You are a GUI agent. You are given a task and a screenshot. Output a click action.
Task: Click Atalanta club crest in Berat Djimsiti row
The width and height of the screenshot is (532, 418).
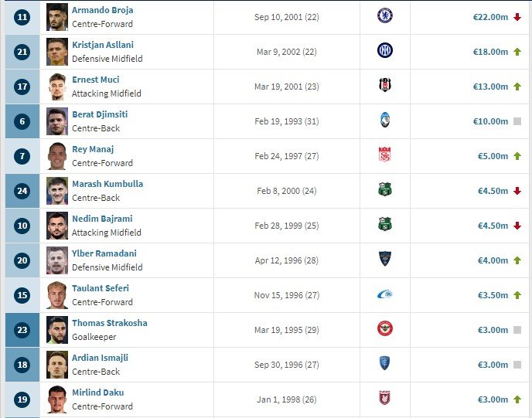tap(384, 121)
